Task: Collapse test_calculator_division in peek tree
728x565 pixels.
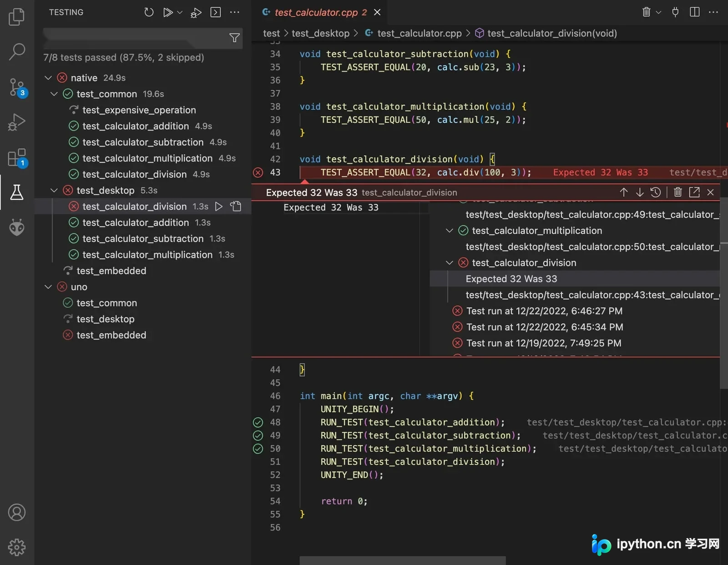Action: tap(450, 263)
